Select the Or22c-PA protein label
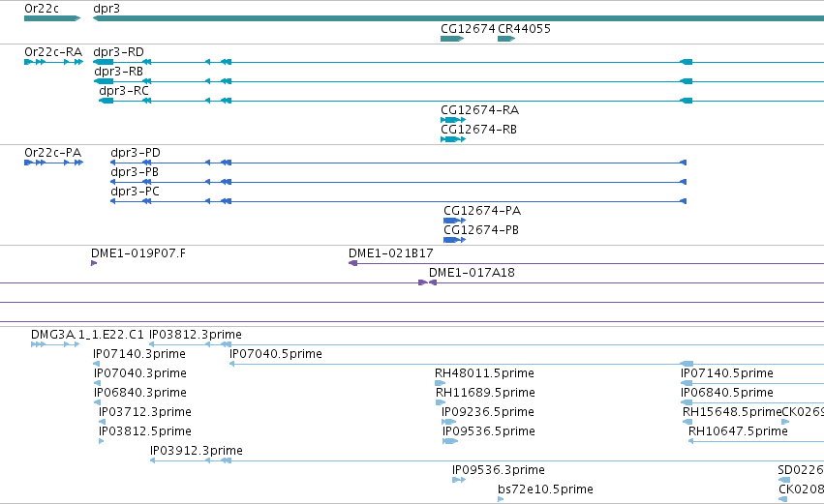Image resolution: width=824 pixels, height=504 pixels. pyautogui.click(x=52, y=153)
